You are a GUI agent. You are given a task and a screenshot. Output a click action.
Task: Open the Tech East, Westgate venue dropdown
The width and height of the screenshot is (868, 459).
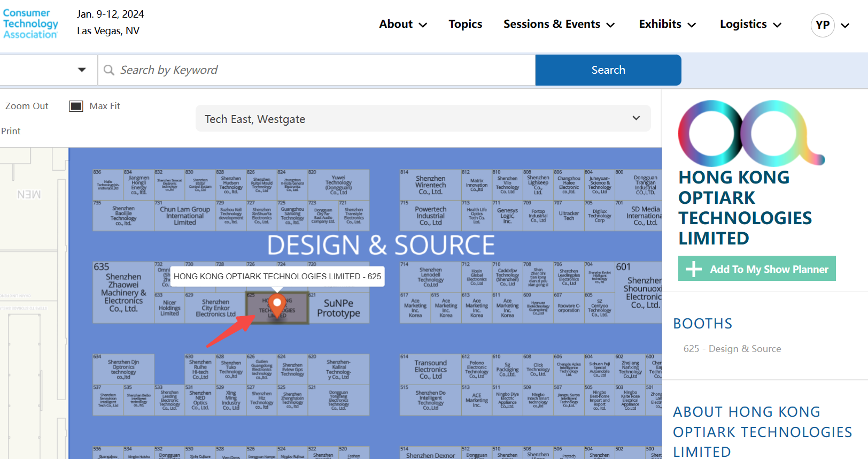423,119
